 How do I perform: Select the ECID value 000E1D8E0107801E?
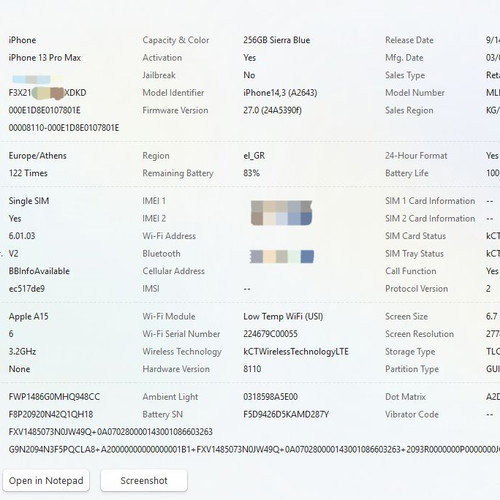click(x=44, y=110)
